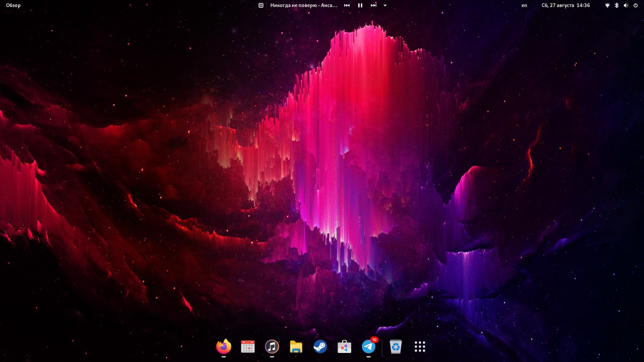The image size is (644, 362).
Task: Open the Trash bin in the dock
Action: coord(396,346)
